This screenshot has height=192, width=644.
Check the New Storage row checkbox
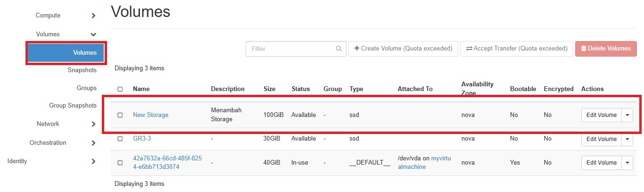(120, 115)
